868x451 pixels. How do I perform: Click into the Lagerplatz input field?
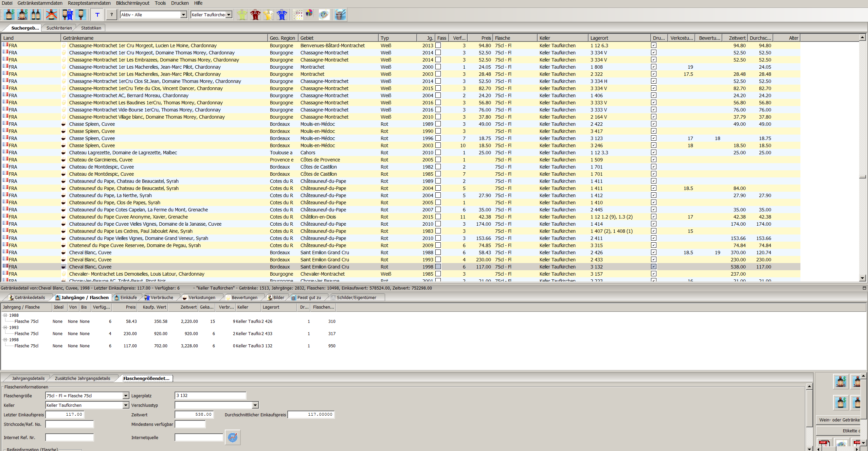tap(210, 396)
